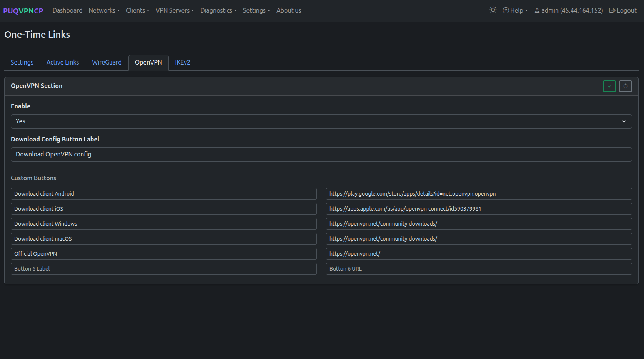Click the https://openvpn.net/ URL field
Image resolution: width=644 pixels, height=359 pixels.
point(479,254)
